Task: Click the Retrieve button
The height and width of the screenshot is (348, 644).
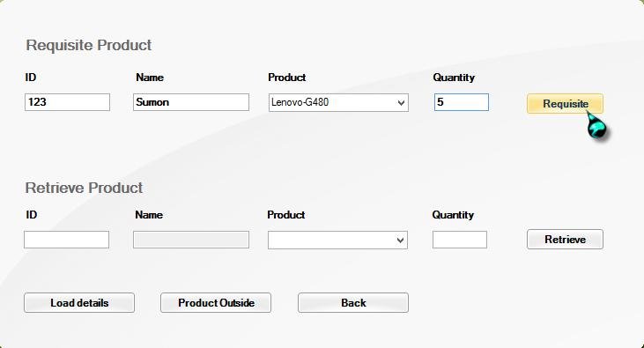Action: pyautogui.click(x=565, y=239)
